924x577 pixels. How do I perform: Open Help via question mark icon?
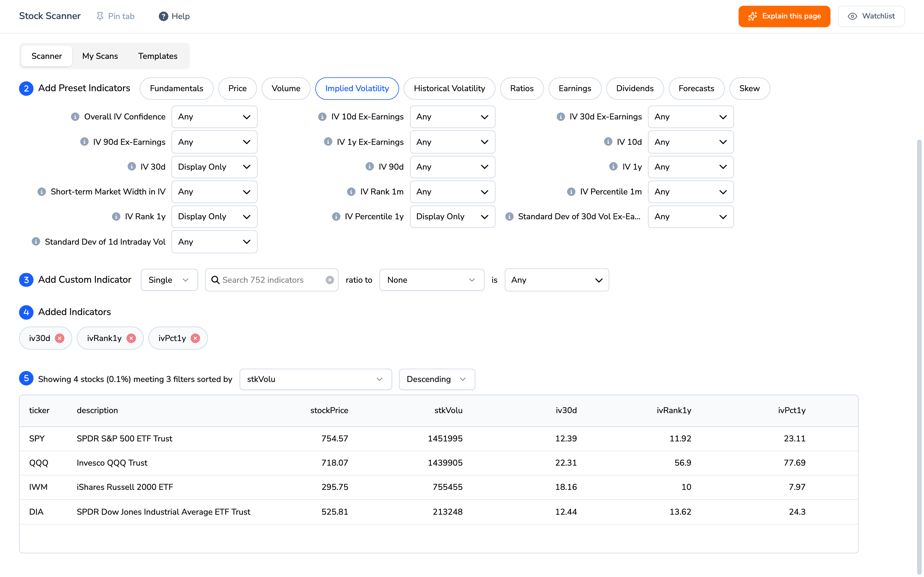(163, 16)
